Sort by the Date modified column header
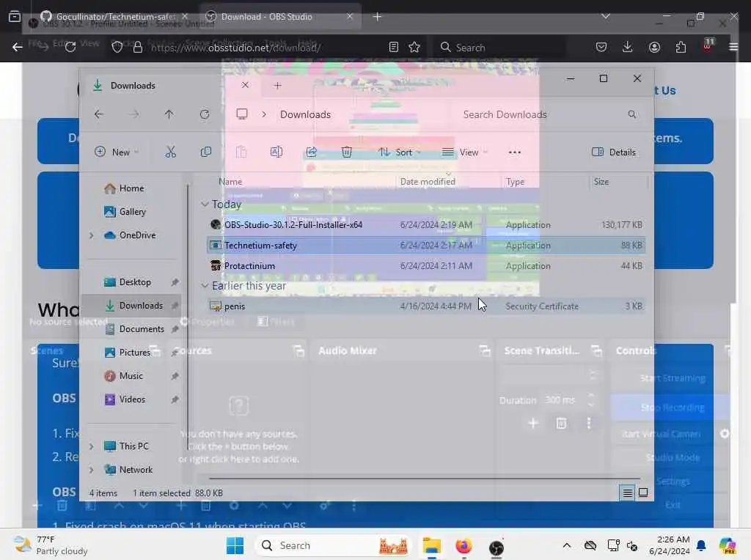 (x=428, y=181)
